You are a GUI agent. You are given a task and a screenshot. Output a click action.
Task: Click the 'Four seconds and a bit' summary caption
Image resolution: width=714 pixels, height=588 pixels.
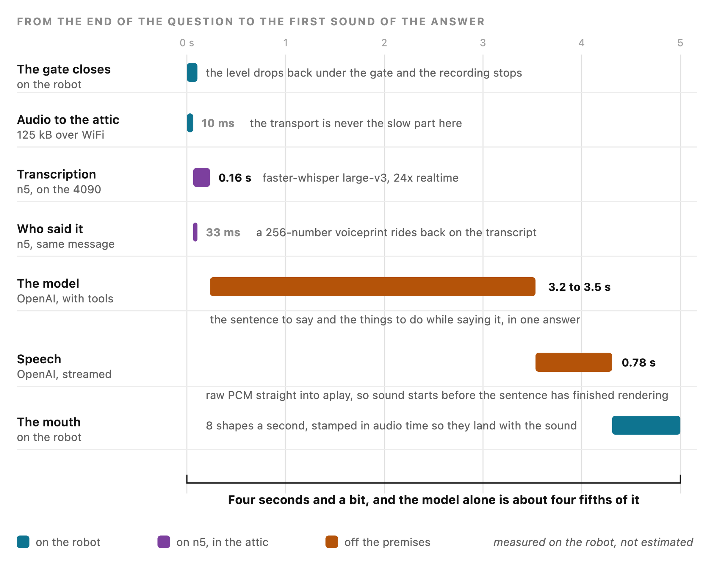click(x=433, y=500)
